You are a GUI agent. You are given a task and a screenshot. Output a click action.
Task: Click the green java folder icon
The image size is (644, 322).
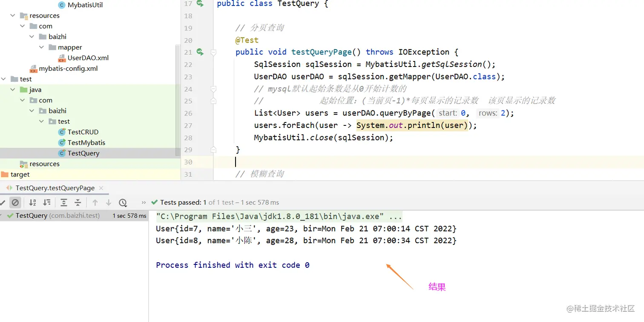pyautogui.click(x=23, y=90)
